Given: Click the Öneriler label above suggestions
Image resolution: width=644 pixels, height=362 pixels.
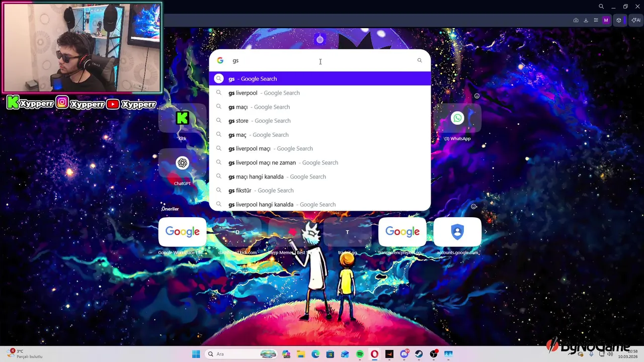Looking at the screenshot, I should [x=170, y=209].
